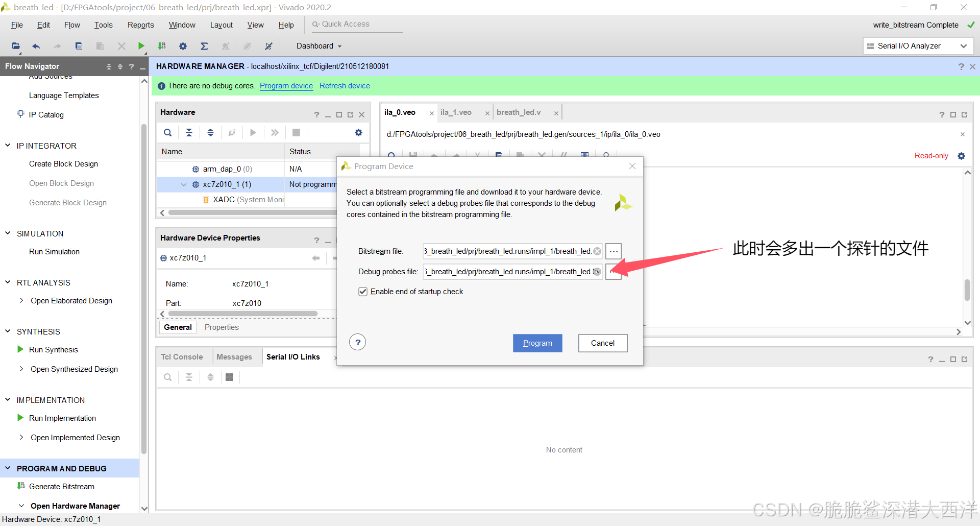The width and height of the screenshot is (980, 526).
Task: Click the Generate Bitstream toolbar icon
Action: [162, 46]
